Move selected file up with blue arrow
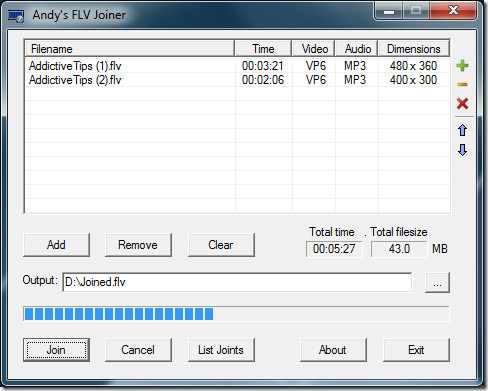488x391 pixels. click(x=462, y=130)
